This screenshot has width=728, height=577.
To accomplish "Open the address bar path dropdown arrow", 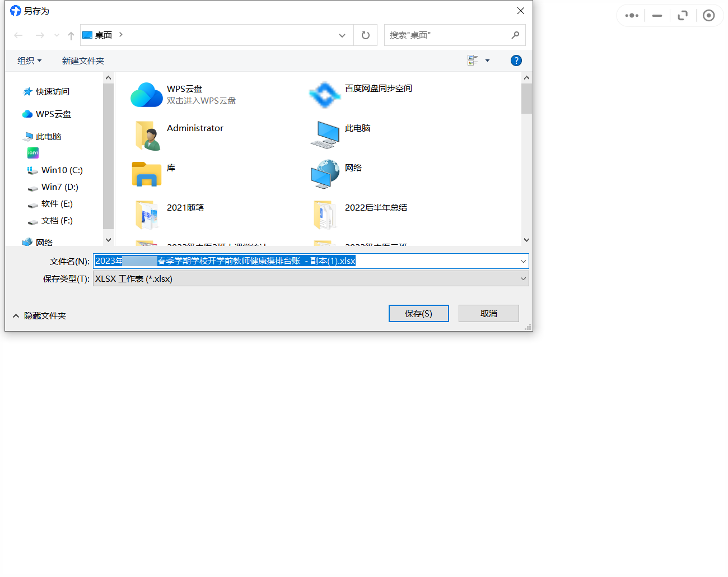I will 342,35.
